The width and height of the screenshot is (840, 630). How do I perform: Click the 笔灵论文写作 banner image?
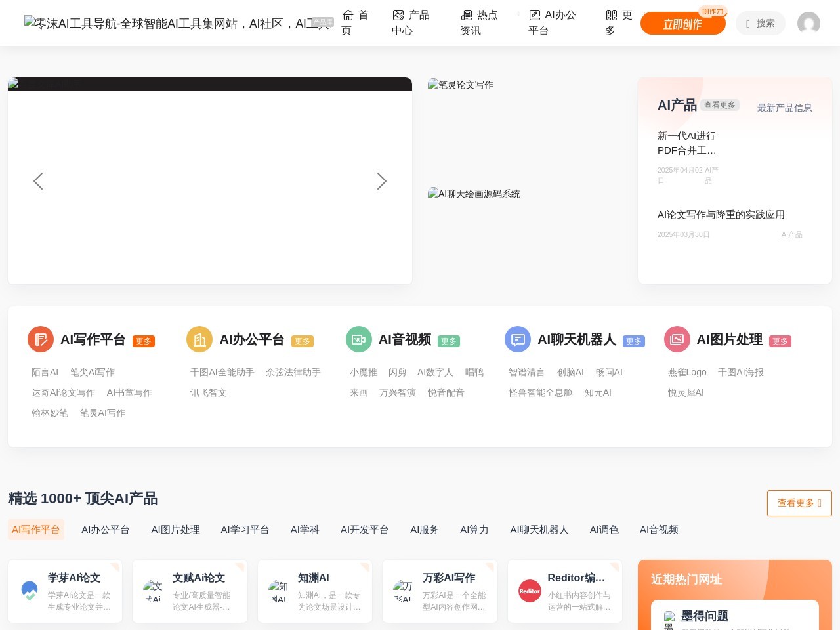tap(461, 85)
